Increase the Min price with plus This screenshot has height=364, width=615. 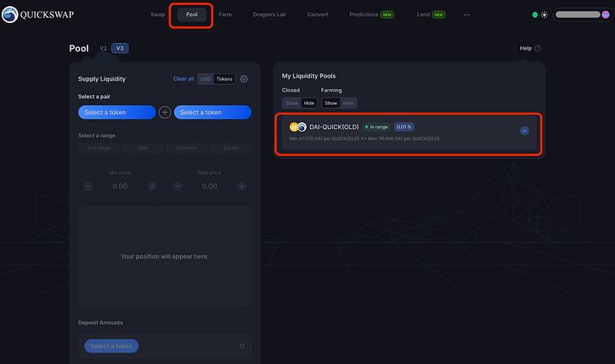click(x=152, y=186)
